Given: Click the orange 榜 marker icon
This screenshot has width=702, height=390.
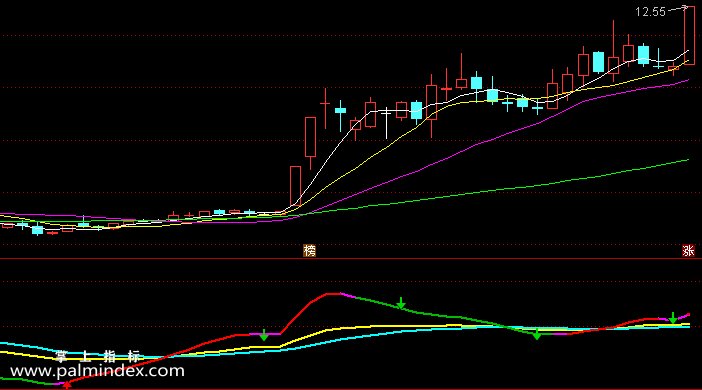Looking at the screenshot, I should tap(309, 251).
